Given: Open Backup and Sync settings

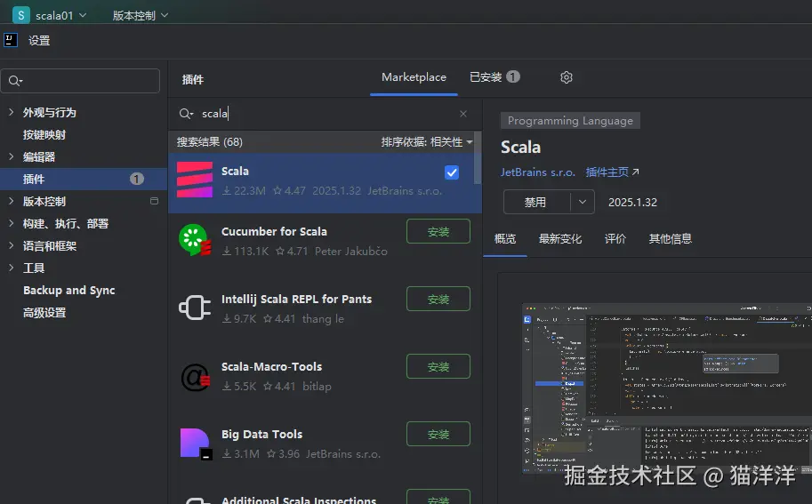Looking at the screenshot, I should click(68, 291).
